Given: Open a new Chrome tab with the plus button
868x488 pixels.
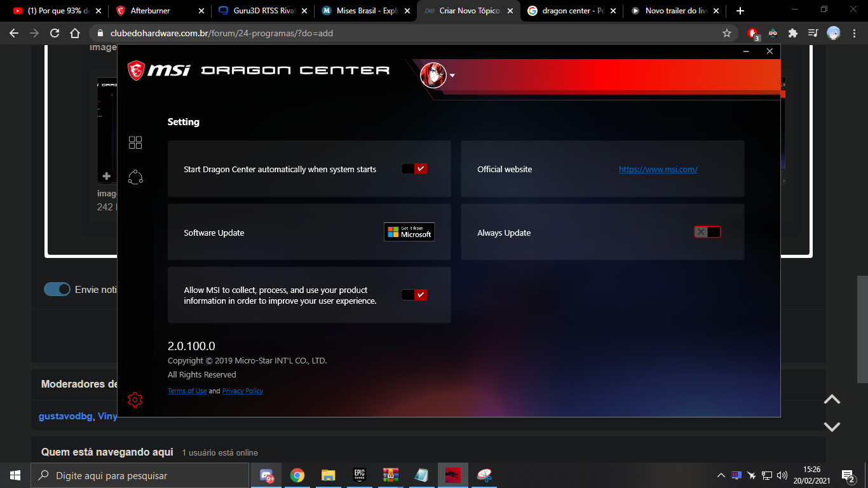Looking at the screenshot, I should tap(740, 11).
